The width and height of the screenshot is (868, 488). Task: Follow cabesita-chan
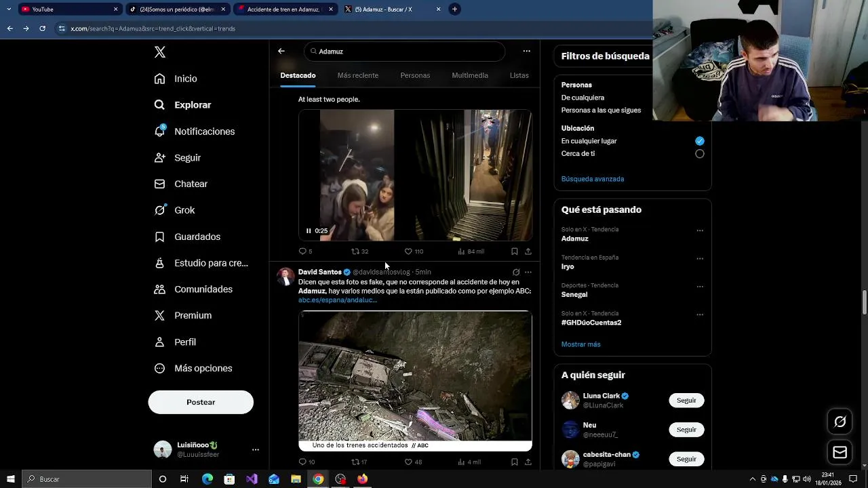(x=686, y=459)
